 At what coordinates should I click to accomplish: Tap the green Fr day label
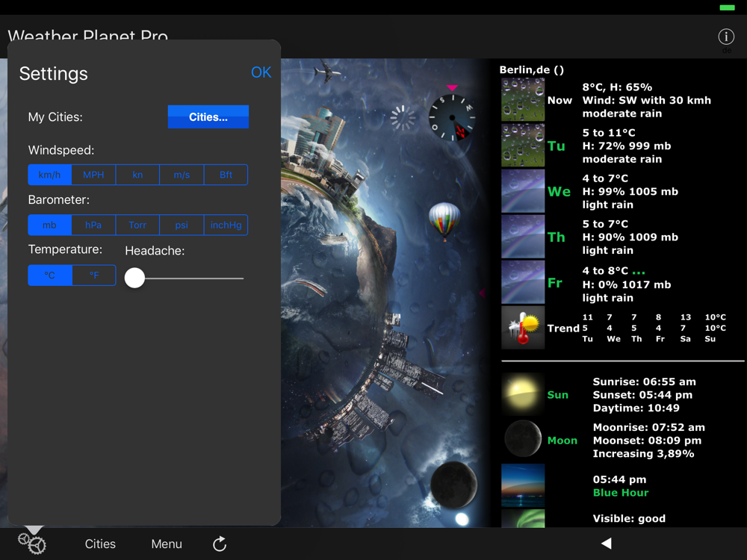pyautogui.click(x=554, y=283)
